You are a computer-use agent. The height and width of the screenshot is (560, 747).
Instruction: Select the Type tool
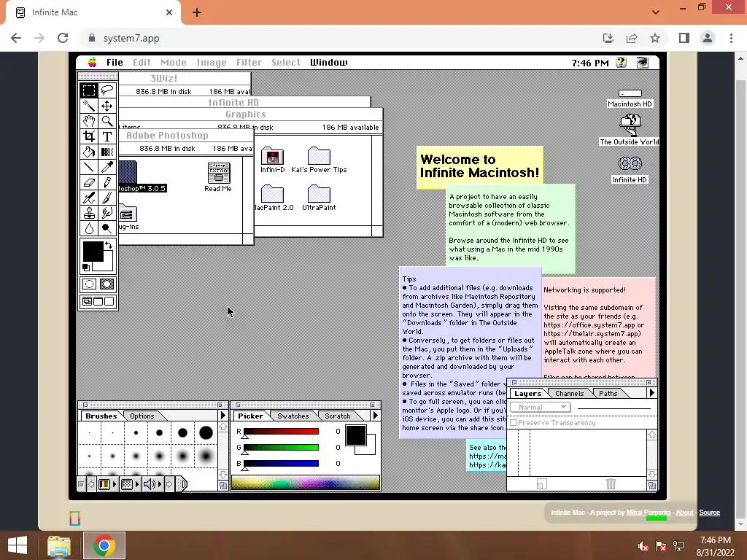pyautogui.click(x=107, y=136)
